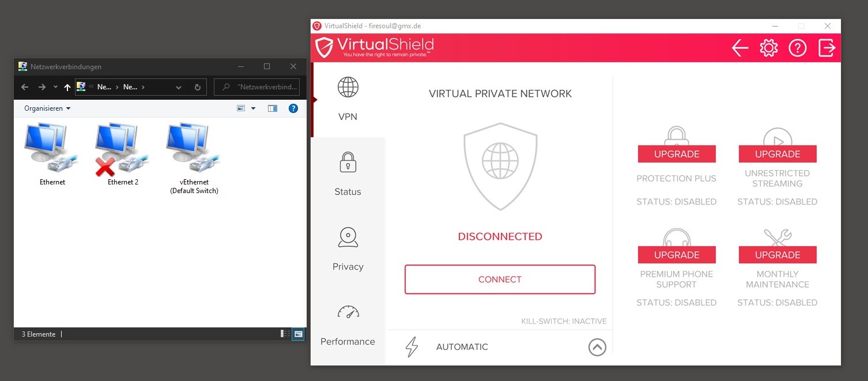Go forward in Netzwerkverbindungen window

[41, 87]
